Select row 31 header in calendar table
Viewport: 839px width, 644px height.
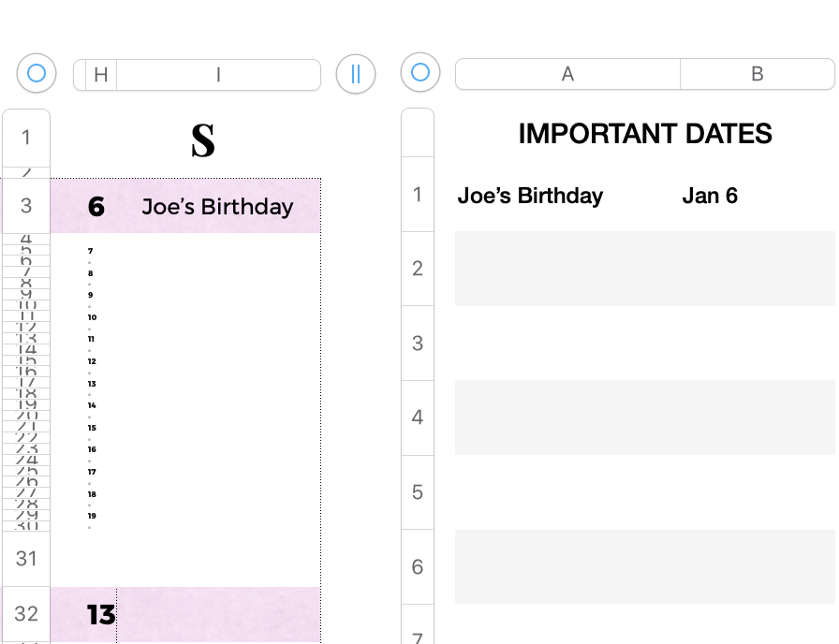click(x=26, y=559)
